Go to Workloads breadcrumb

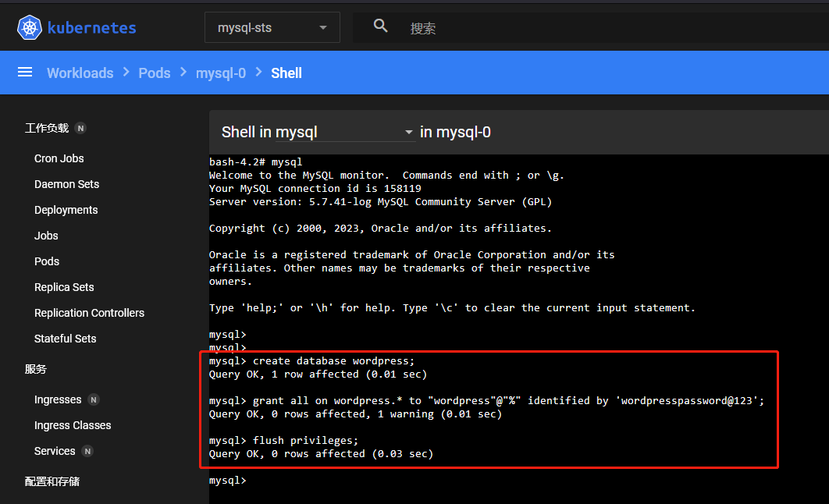pyautogui.click(x=80, y=73)
